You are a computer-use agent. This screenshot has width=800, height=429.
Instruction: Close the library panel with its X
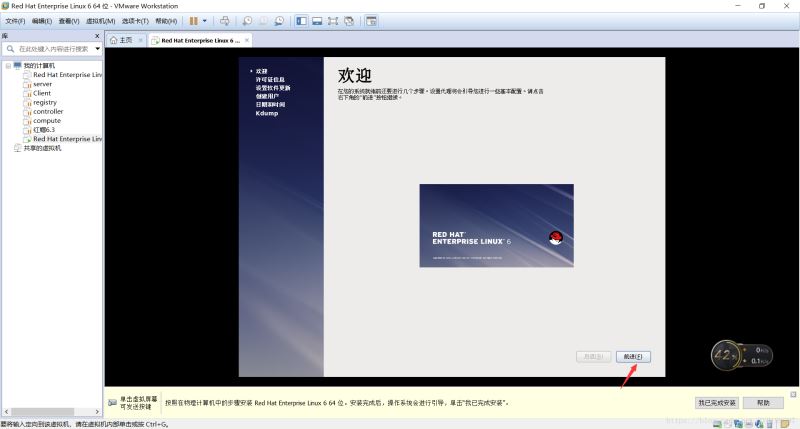98,35
